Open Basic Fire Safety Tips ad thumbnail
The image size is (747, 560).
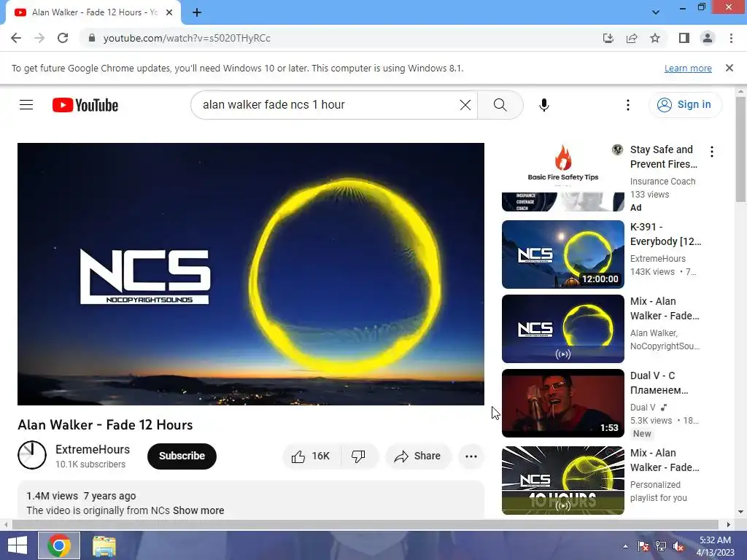click(563, 177)
